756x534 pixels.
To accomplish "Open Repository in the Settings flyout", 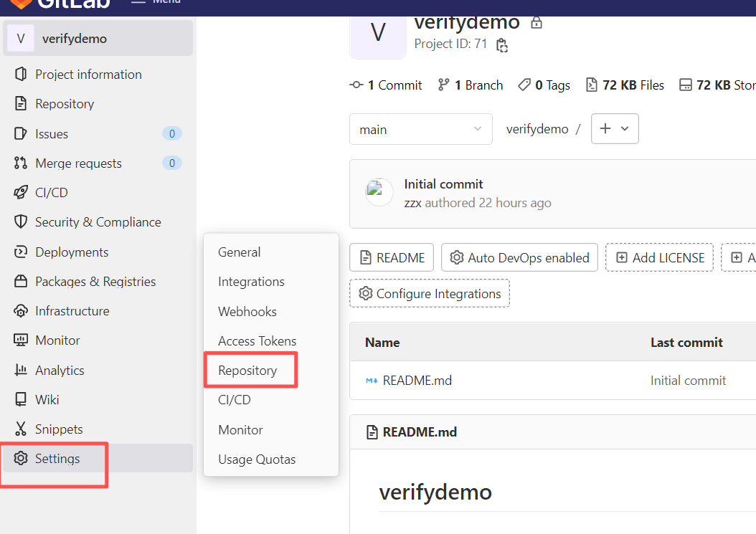I will (x=247, y=370).
